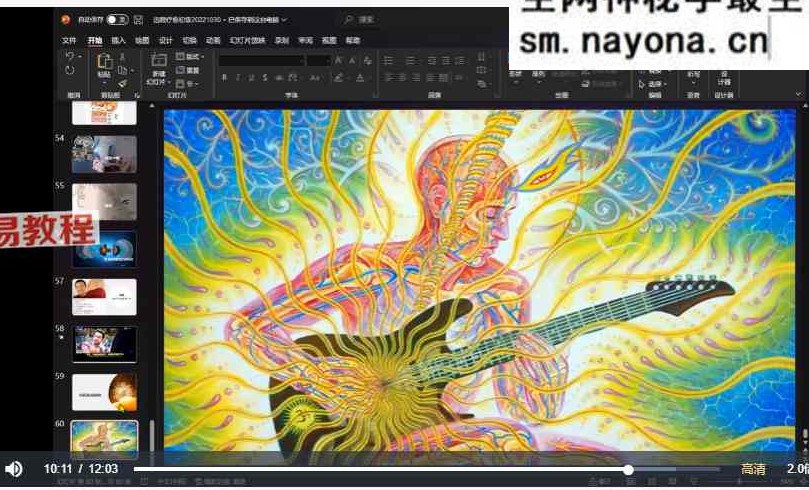Toggle Underline formatting

(x=251, y=78)
